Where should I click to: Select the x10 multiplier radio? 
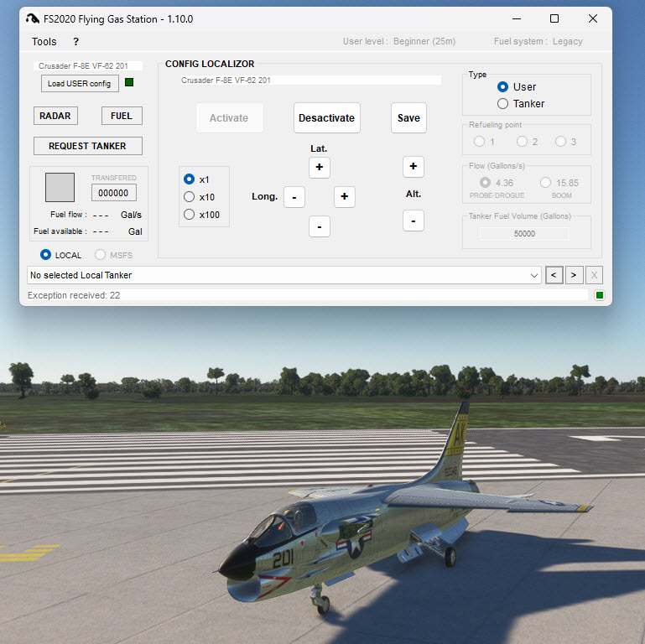tap(190, 197)
